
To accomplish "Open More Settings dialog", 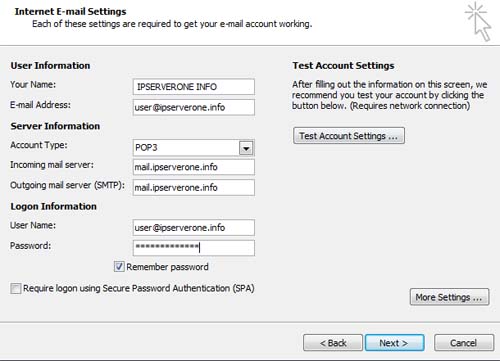I will click(450, 297).
